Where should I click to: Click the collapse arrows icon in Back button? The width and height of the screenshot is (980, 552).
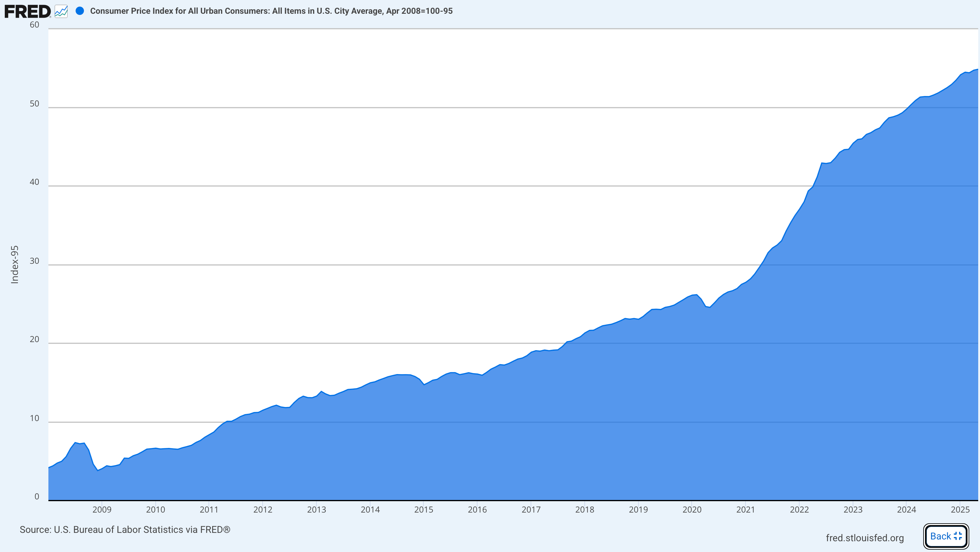click(958, 536)
